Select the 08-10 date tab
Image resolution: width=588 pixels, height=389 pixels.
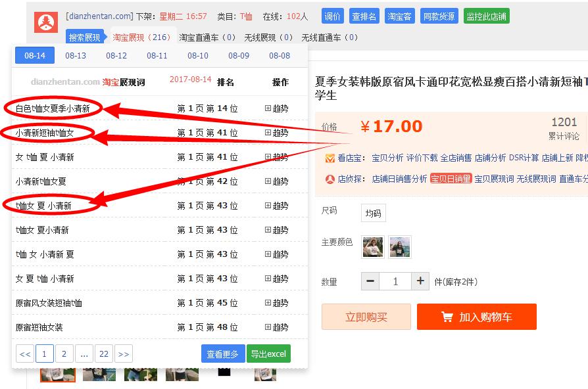click(x=197, y=56)
